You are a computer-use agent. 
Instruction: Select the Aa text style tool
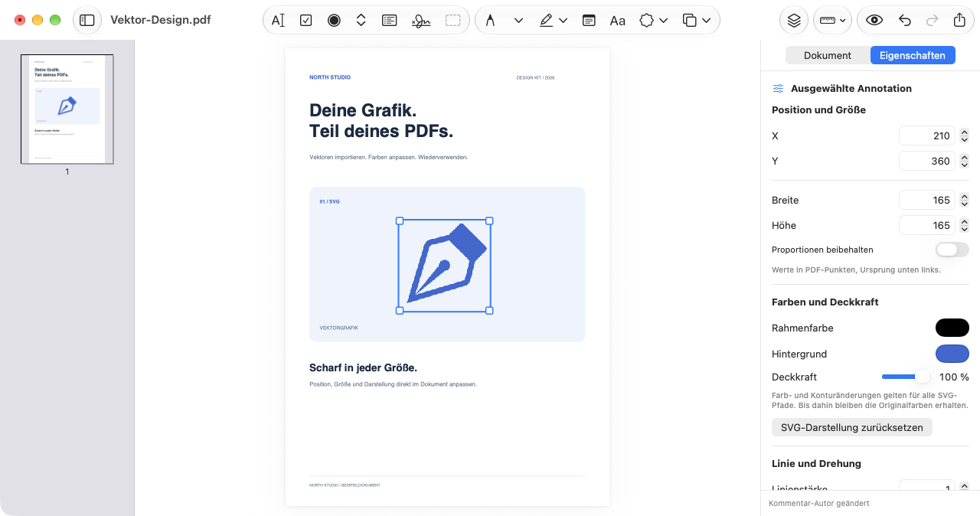618,21
